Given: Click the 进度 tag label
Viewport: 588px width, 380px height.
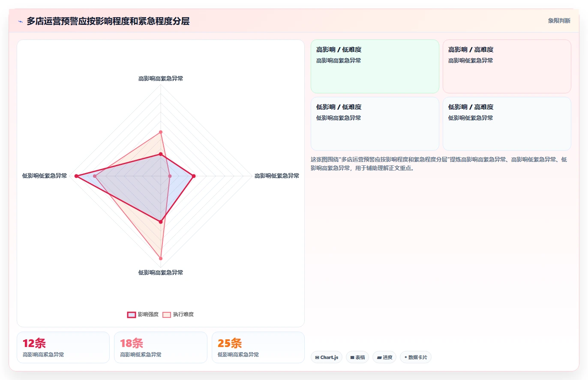Looking at the screenshot, I should point(387,357).
